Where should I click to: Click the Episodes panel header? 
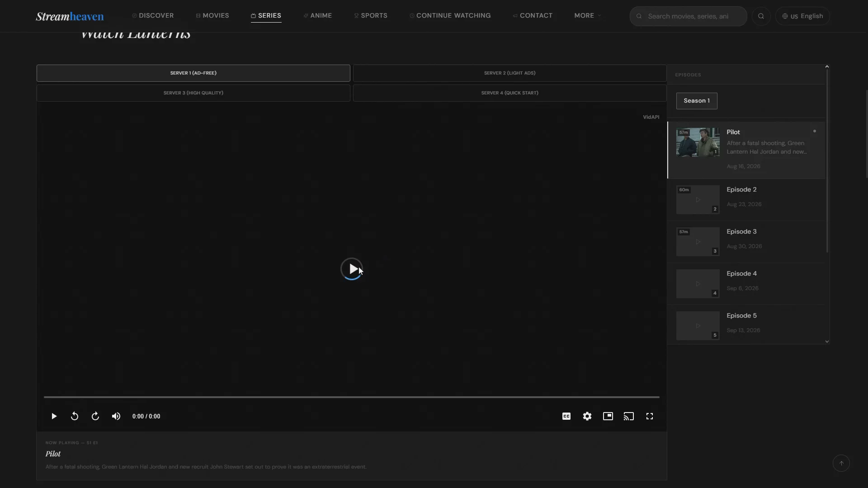click(688, 75)
